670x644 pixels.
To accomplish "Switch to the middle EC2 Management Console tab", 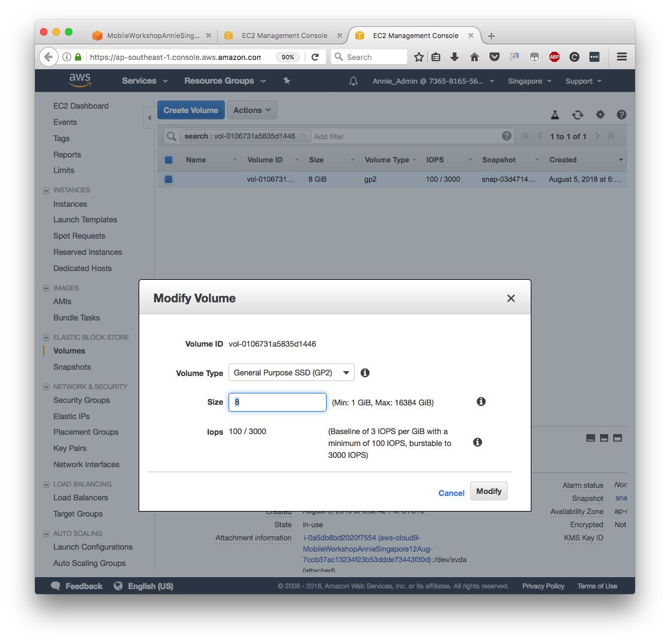I will tap(283, 36).
